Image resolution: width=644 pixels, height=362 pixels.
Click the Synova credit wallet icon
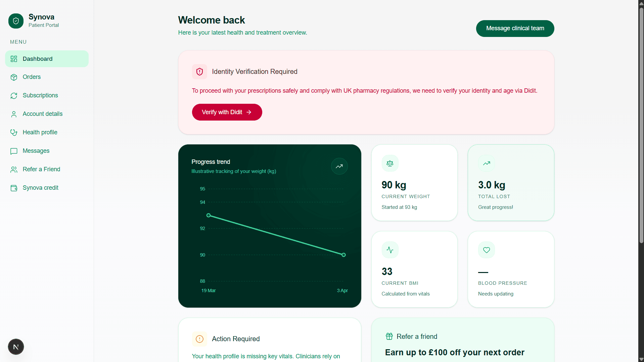point(14,188)
